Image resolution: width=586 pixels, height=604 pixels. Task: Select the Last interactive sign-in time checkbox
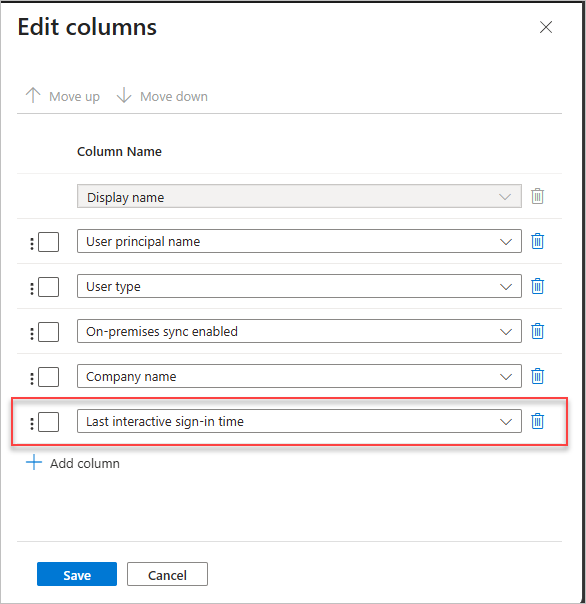click(49, 422)
